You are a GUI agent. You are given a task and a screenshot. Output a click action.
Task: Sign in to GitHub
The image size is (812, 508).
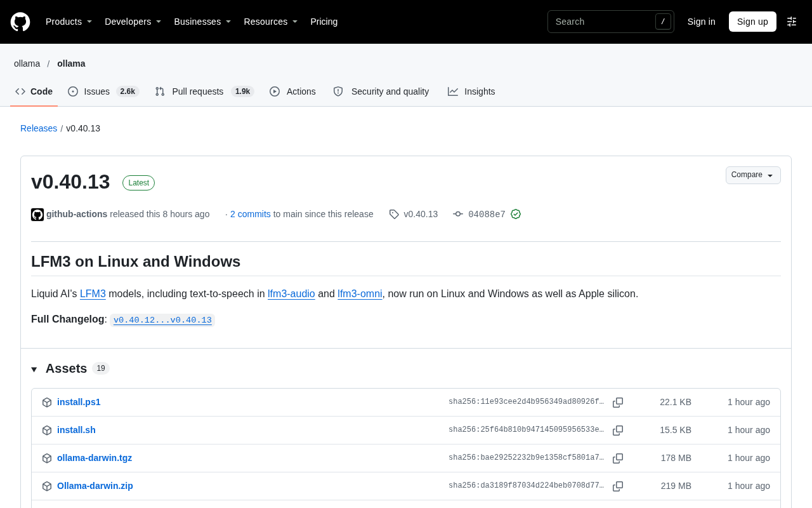pyautogui.click(x=702, y=22)
